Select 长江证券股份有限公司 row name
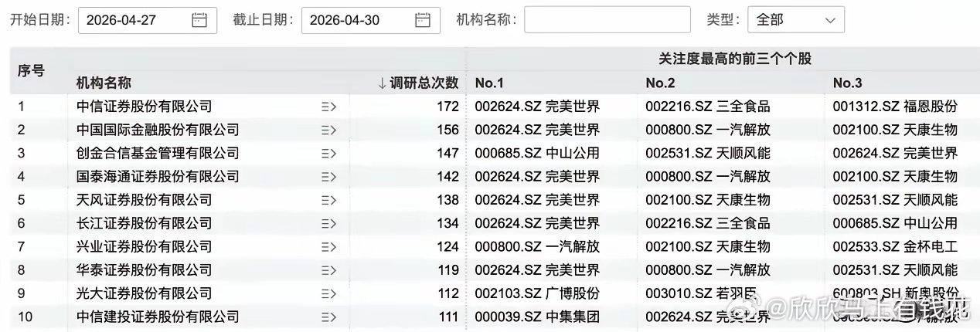 pos(144,223)
